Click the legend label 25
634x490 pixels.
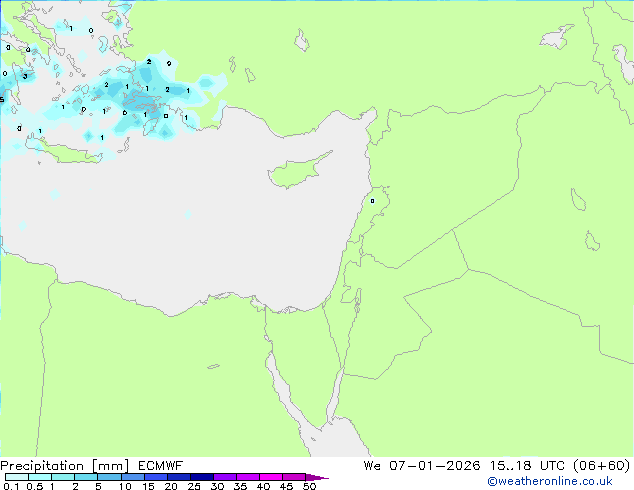[194, 486]
